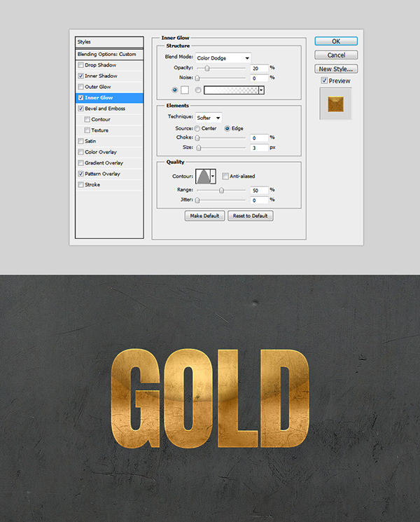This screenshot has width=420, height=522.
Task: Click the Size value input field
Action: [258, 148]
